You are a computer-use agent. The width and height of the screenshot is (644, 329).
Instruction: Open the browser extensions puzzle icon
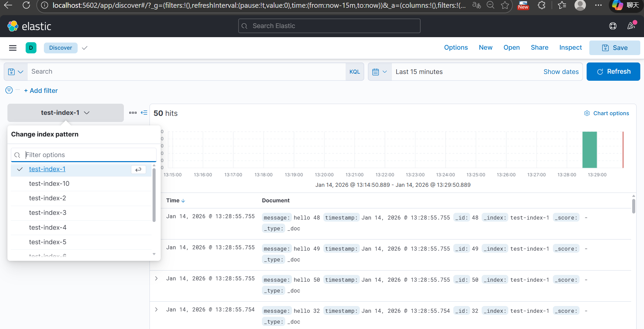tap(541, 5)
